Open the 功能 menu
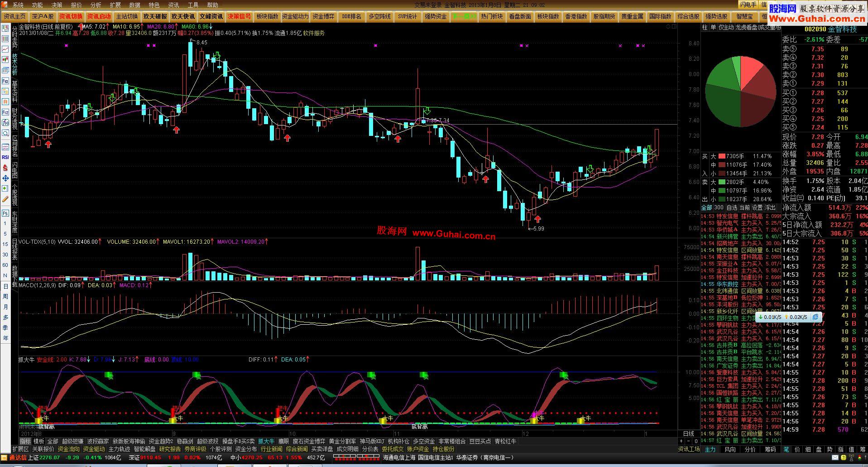The height and width of the screenshot is (467, 868). pos(37,5)
